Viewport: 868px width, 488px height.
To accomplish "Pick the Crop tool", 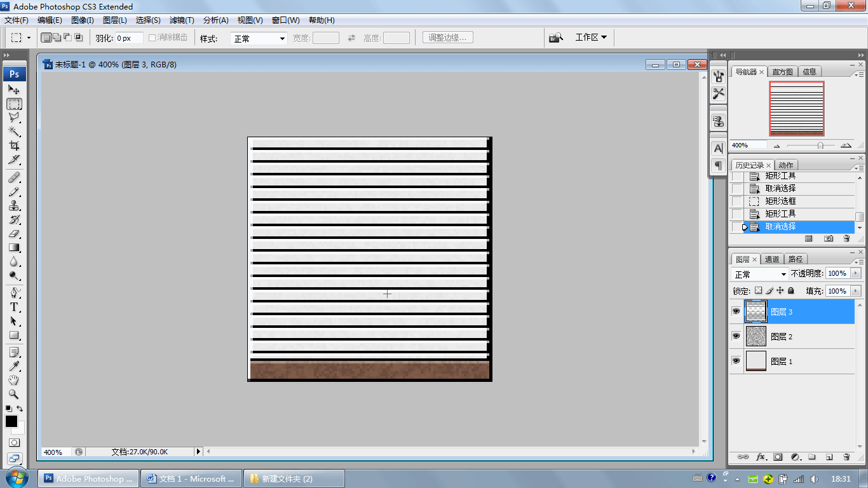I will (14, 146).
